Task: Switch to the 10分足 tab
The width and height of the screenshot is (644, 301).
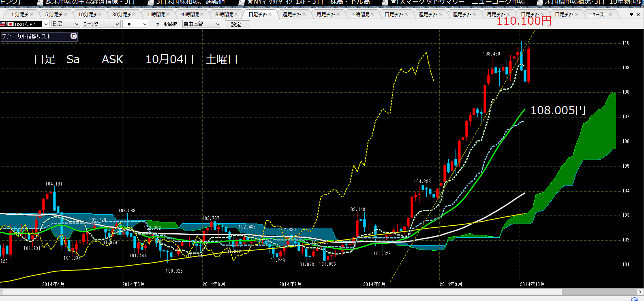Action: (88, 15)
